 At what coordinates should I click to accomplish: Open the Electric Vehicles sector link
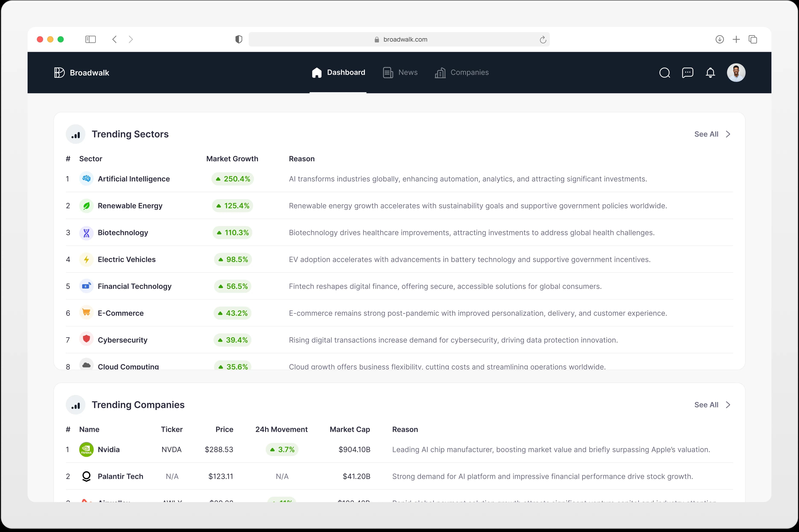point(127,259)
